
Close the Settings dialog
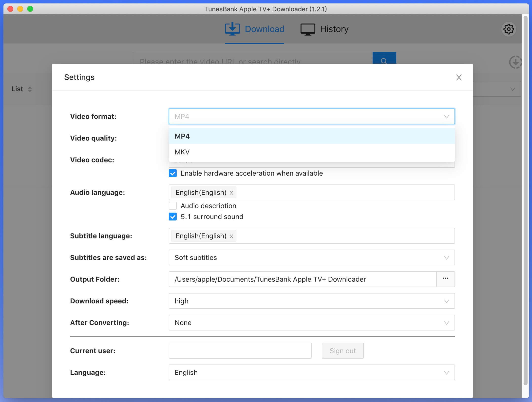459,77
